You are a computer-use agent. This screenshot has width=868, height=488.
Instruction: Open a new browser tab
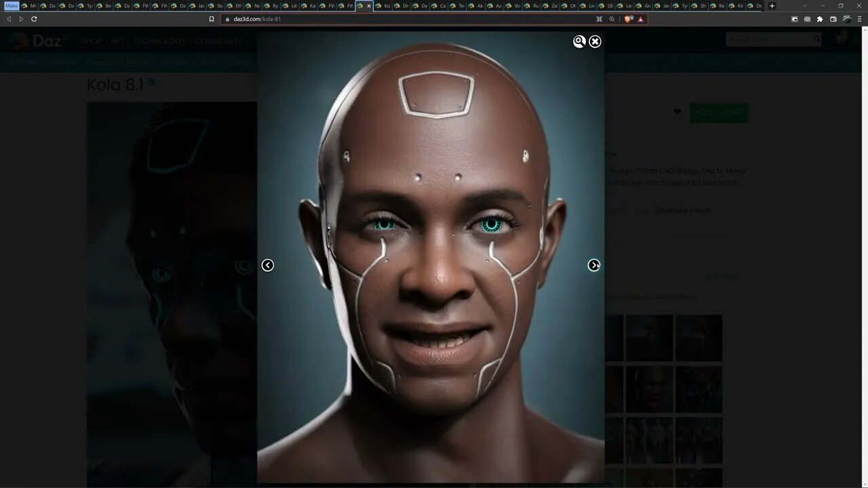click(772, 5)
